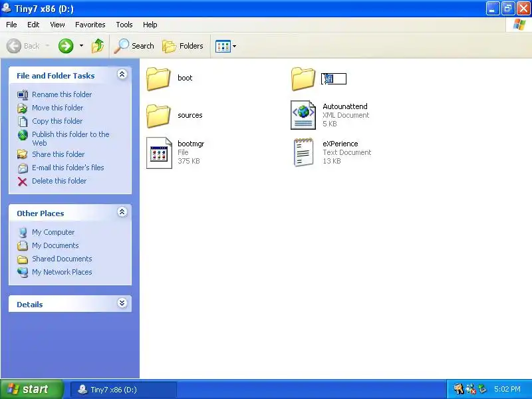Select the bootmgr file icon
The height and width of the screenshot is (399, 532).
tap(159, 153)
